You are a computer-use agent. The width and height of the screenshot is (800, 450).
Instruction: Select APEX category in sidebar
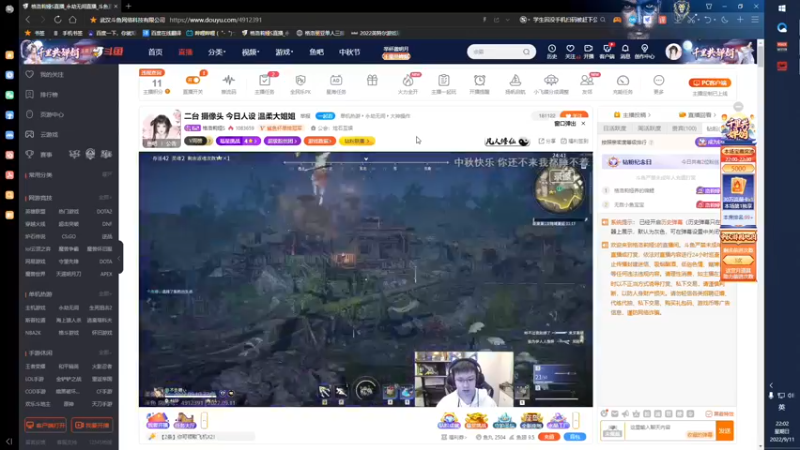pyautogui.click(x=106, y=274)
